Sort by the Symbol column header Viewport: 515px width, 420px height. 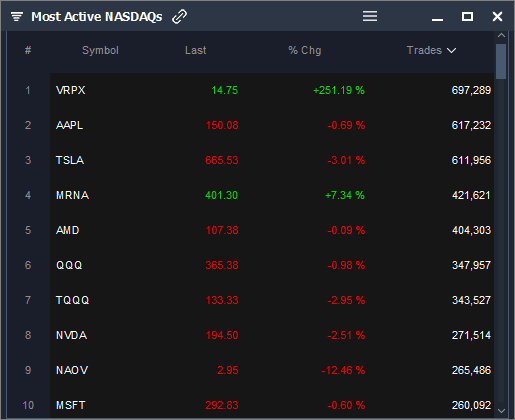100,50
